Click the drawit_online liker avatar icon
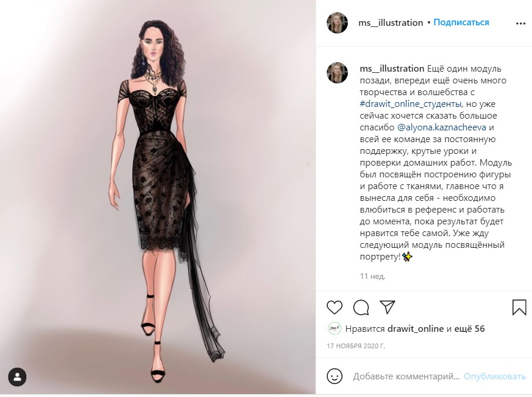The image size is (532, 397). tap(334, 329)
